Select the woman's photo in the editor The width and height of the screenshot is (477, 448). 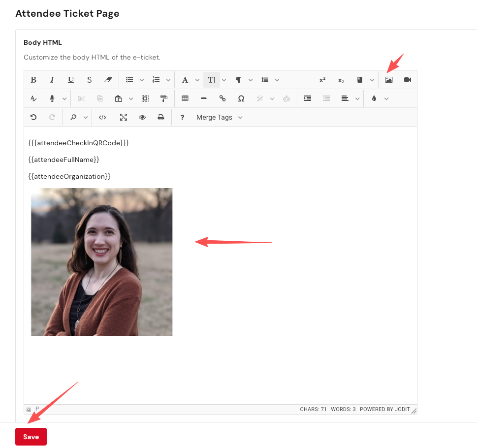(x=102, y=262)
